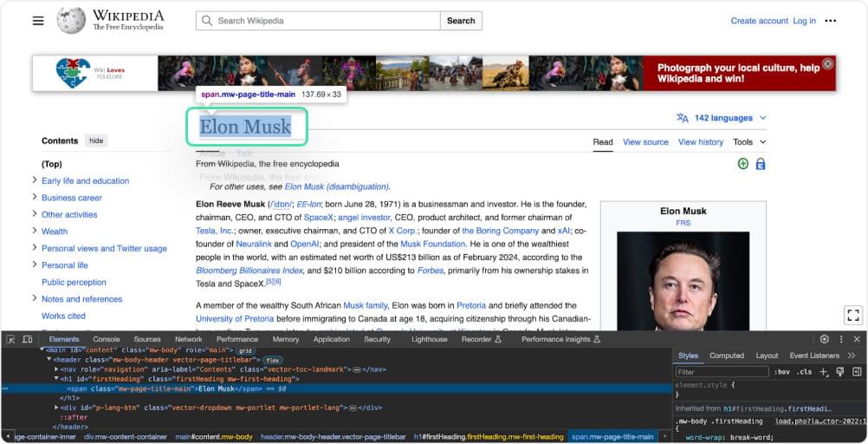Image resolution: width=868 pixels, height=444 pixels.
Task: Activate the DevTools inspect element picker icon
Action: tap(10, 339)
